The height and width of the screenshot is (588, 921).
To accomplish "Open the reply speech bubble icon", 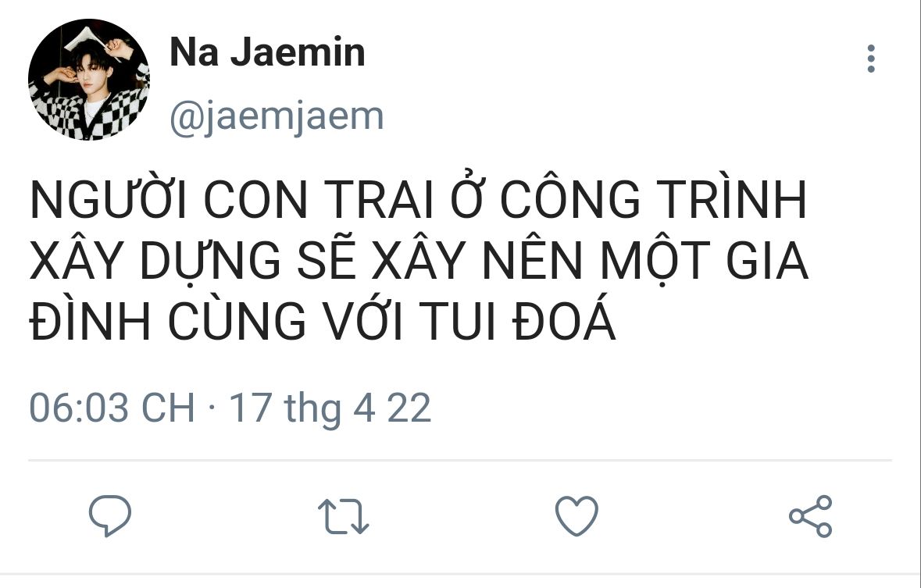I will click(110, 515).
